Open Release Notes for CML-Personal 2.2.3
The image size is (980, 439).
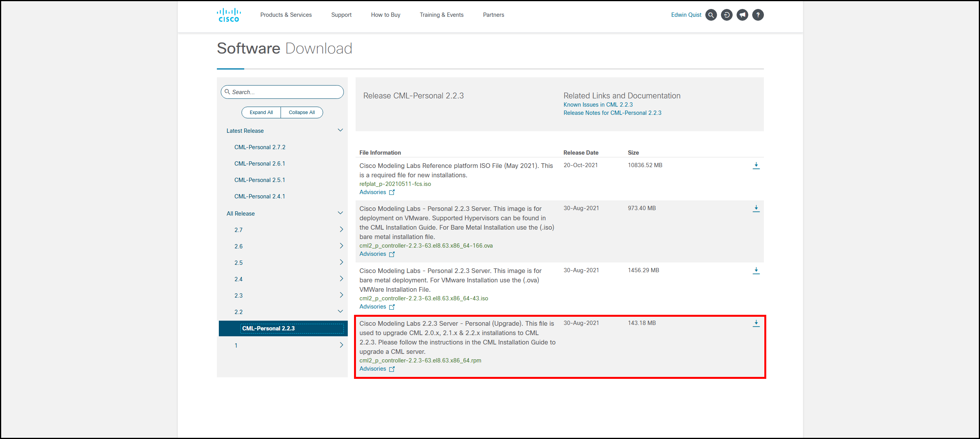click(x=612, y=113)
